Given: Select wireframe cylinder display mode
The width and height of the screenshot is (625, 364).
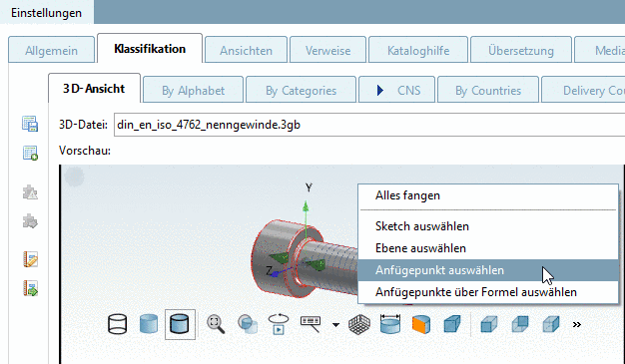Looking at the screenshot, I should [x=117, y=324].
